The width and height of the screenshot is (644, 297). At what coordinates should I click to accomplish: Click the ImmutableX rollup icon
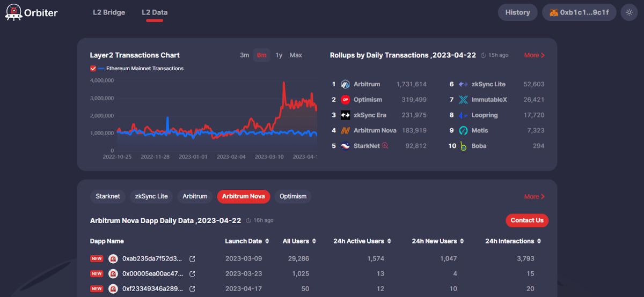pyautogui.click(x=463, y=100)
